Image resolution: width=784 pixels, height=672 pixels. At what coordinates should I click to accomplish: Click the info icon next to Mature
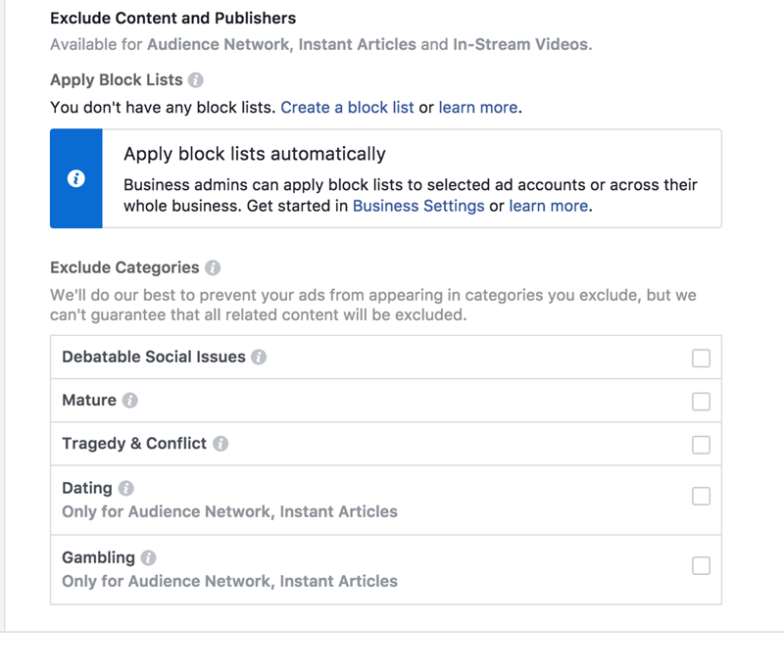(127, 401)
